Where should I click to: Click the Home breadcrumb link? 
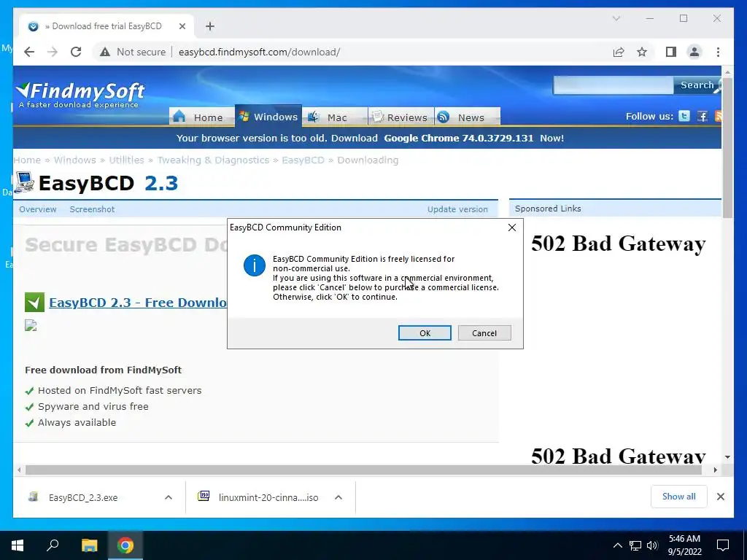point(27,160)
